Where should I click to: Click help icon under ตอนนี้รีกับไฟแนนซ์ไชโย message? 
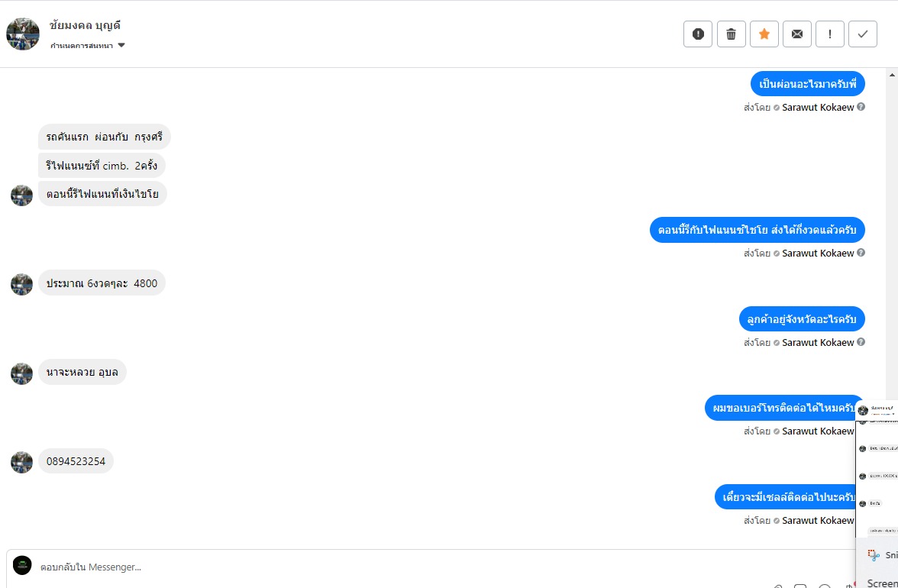point(861,254)
